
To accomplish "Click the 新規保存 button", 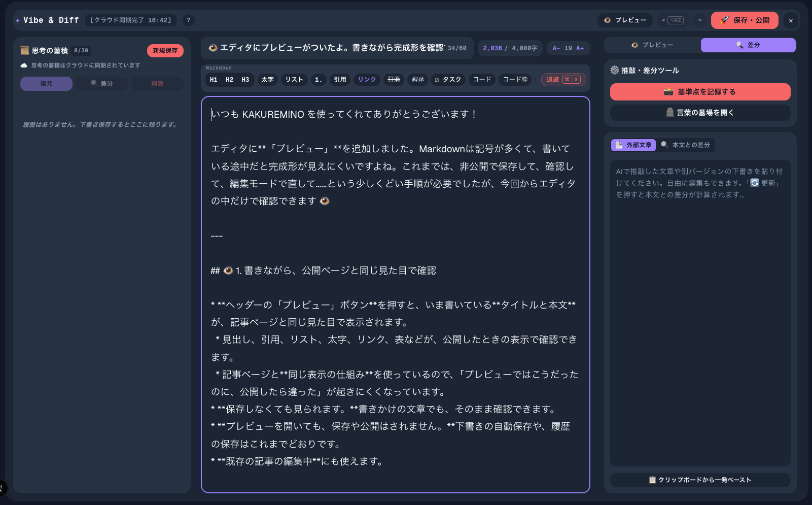I will 165,51.
